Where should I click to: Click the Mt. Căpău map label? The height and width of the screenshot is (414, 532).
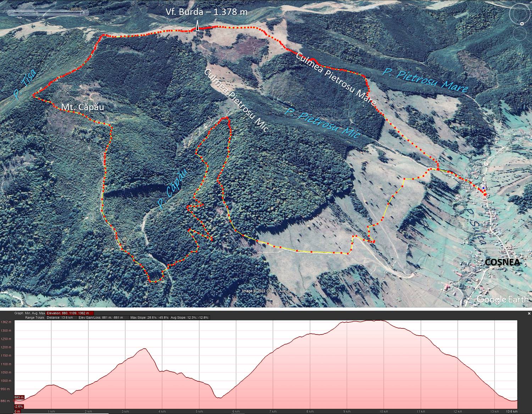point(83,107)
